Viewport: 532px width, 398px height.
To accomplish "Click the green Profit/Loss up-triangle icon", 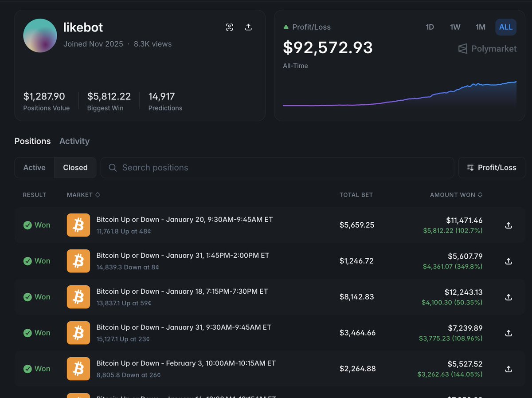I will (x=286, y=27).
